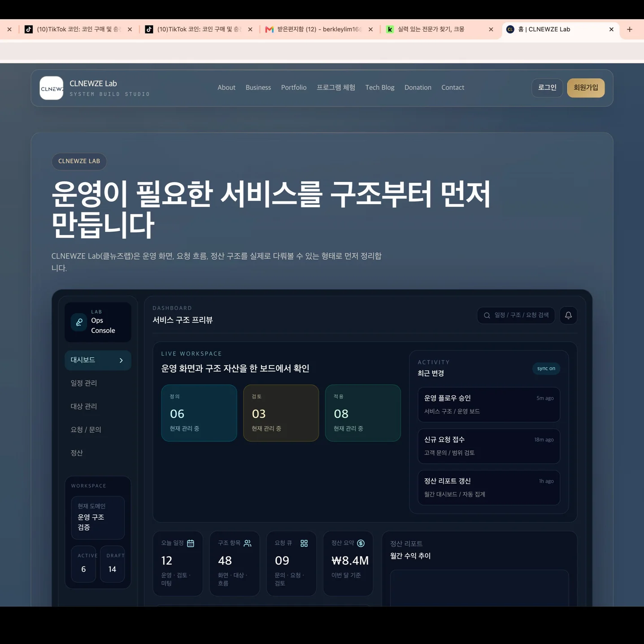Open the Tech Blog menu item
Viewport: 644px width, 644px height.
(380, 88)
